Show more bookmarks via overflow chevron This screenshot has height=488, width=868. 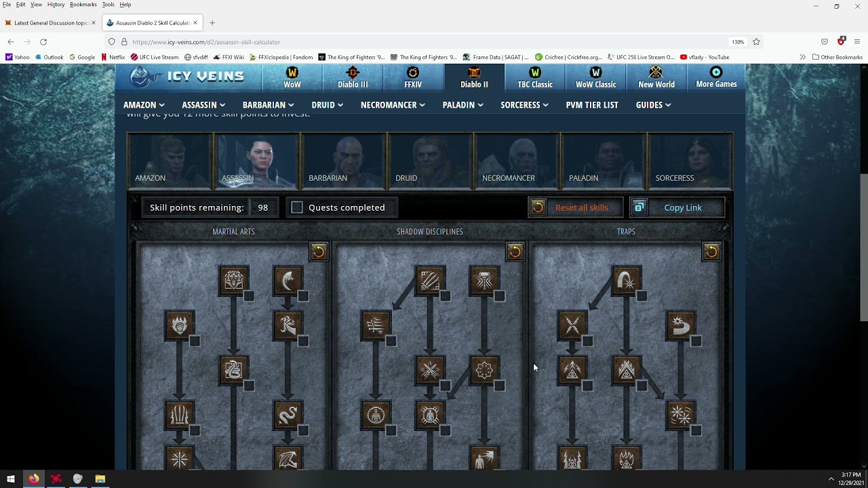pyautogui.click(x=803, y=57)
